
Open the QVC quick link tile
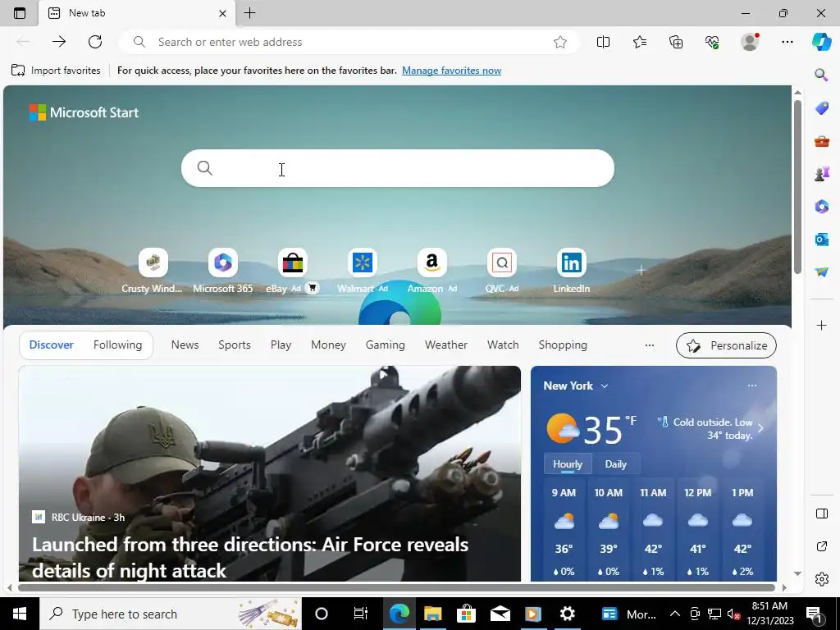coord(501,271)
